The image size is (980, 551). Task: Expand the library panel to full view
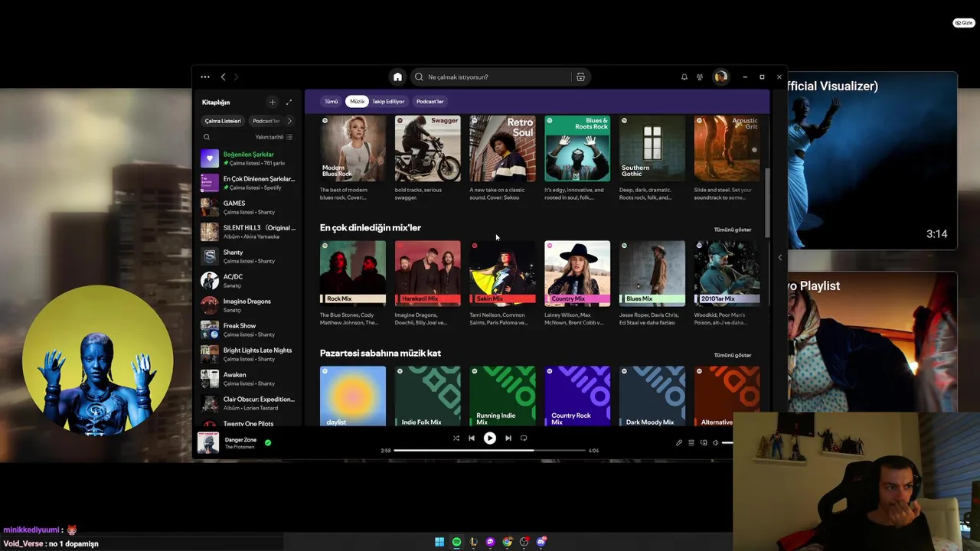(289, 102)
